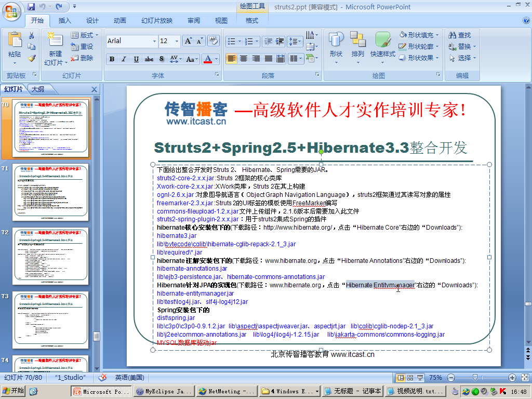Click the zoom in plus button
Screen dimensions: 532x399
tap(512, 378)
